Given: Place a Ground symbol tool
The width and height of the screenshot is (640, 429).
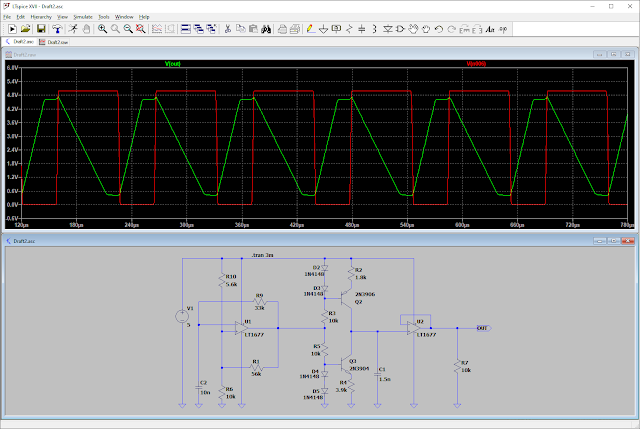Looking at the screenshot, I should [325, 29].
